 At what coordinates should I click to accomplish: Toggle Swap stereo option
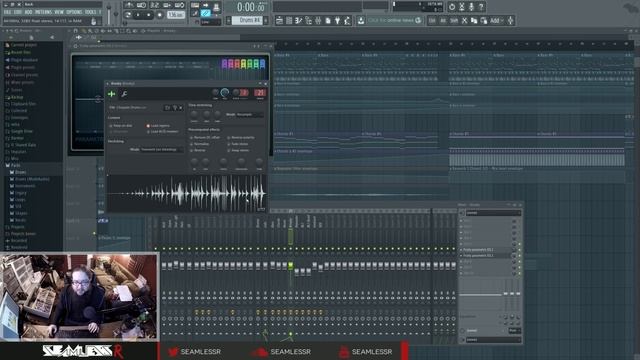tap(238, 150)
